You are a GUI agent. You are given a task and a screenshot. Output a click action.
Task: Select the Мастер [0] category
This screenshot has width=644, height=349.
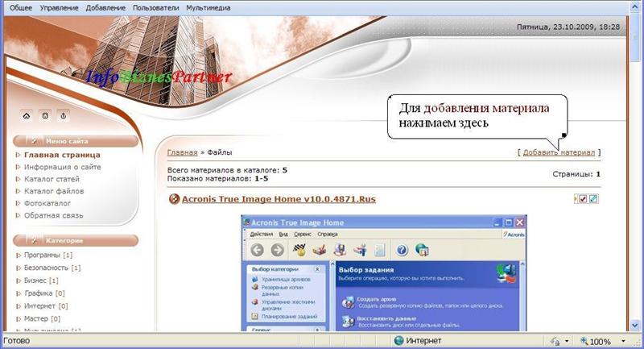point(43,318)
